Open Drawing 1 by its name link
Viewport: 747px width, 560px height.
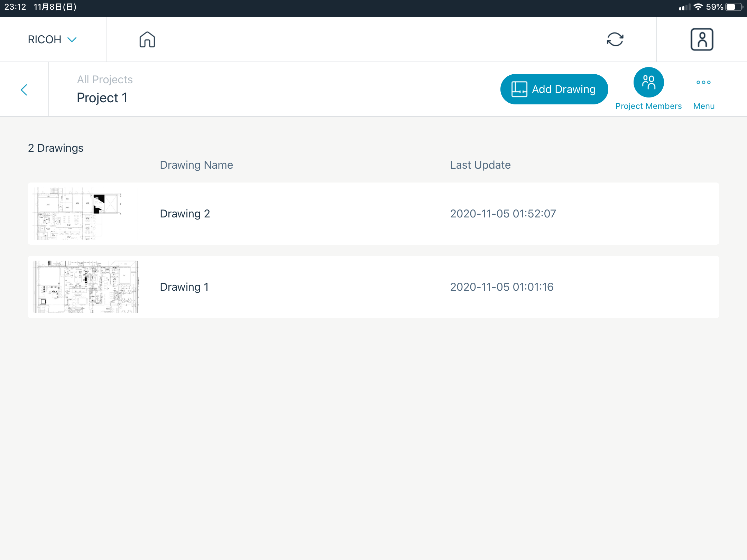184,287
